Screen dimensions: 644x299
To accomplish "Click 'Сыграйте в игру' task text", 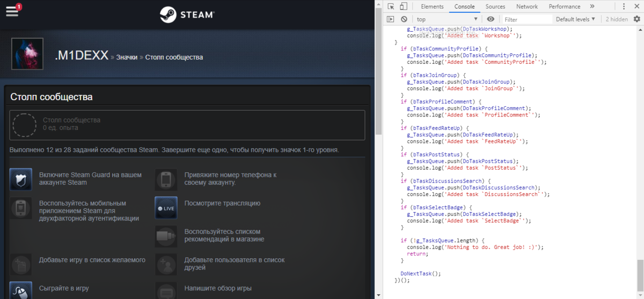I will point(64,289).
